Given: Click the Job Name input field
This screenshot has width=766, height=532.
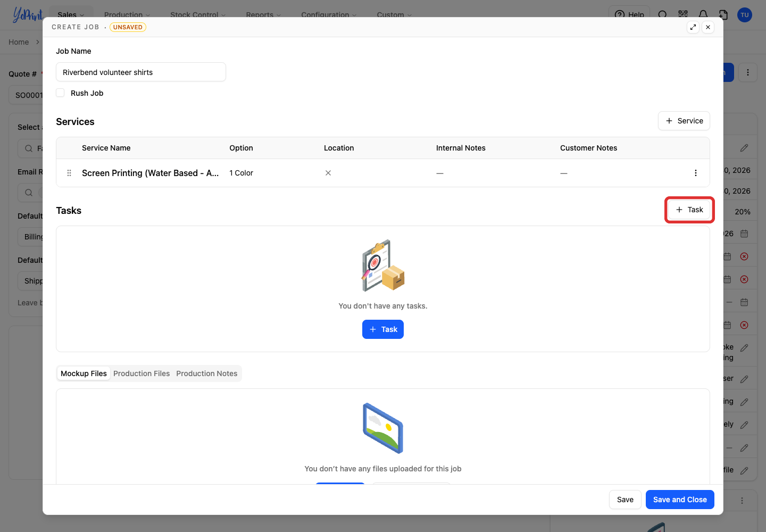Looking at the screenshot, I should pyautogui.click(x=141, y=72).
